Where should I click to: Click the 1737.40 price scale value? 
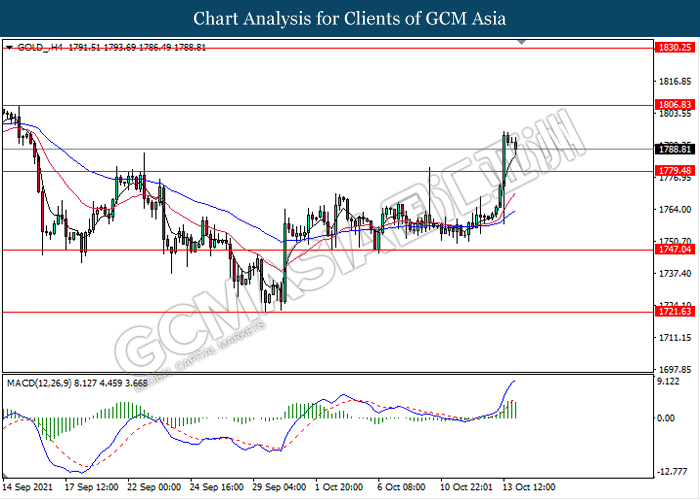point(675,273)
